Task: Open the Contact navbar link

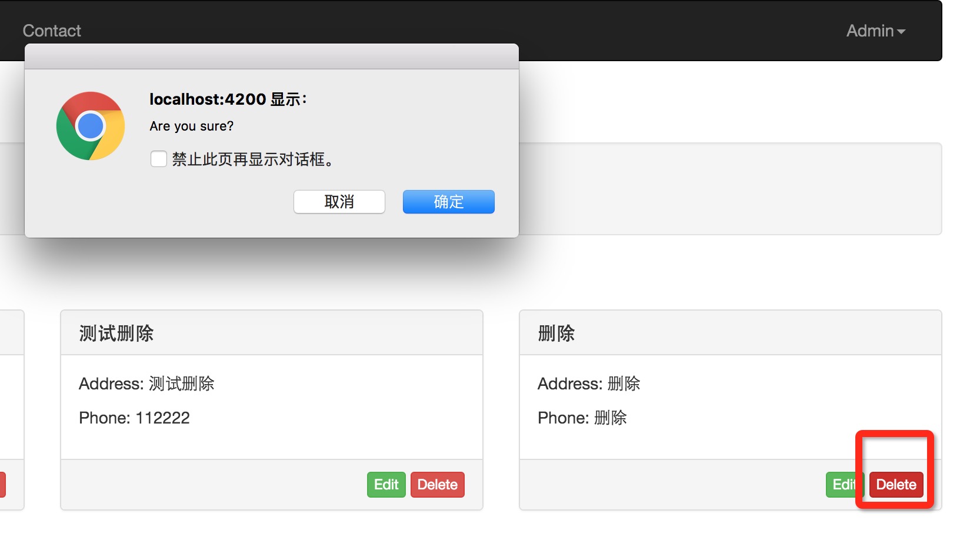Action: click(52, 31)
